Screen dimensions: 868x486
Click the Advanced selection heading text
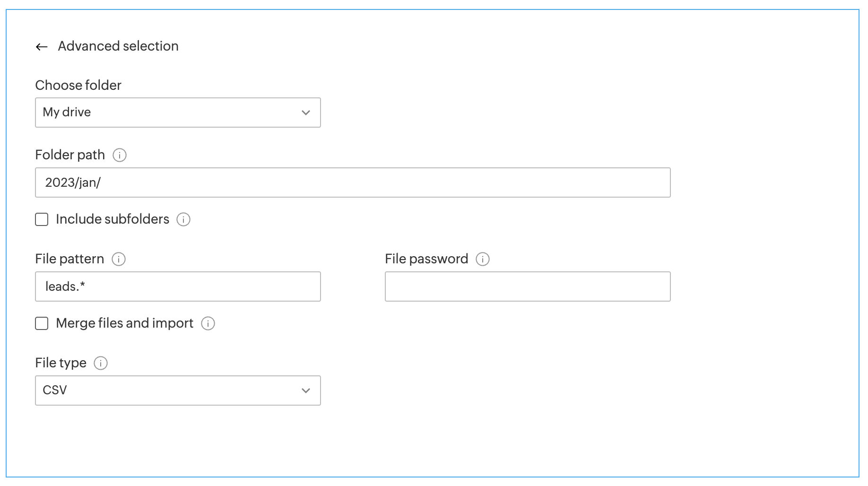coord(118,46)
